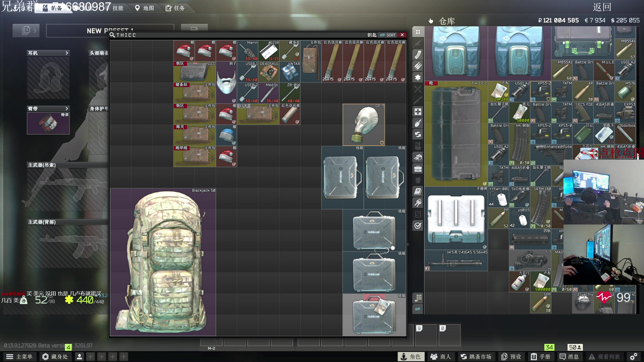Click the dollar balance 205 055
This screenshot has width=644, height=362.
pyautogui.click(x=625, y=20)
